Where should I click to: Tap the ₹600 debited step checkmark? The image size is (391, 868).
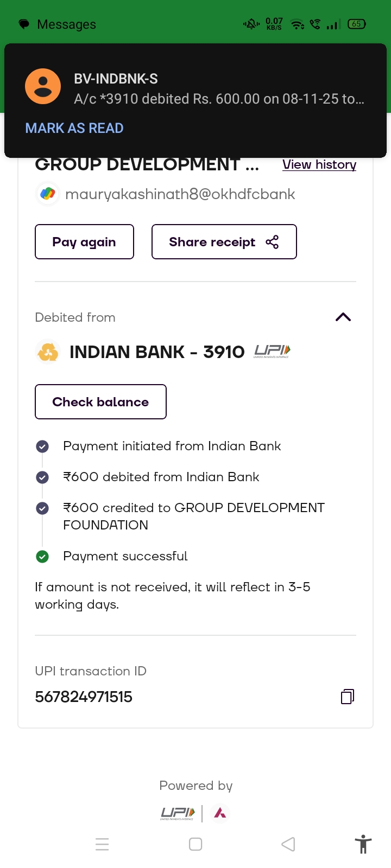tap(42, 477)
